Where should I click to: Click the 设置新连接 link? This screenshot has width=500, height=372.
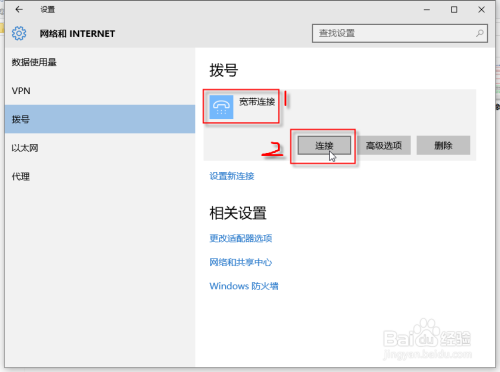coord(232,176)
